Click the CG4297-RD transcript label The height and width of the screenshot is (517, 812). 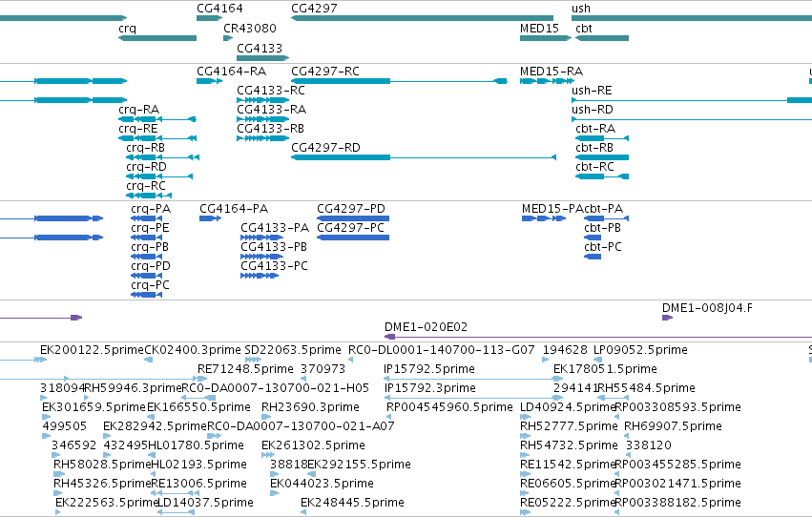point(325,148)
